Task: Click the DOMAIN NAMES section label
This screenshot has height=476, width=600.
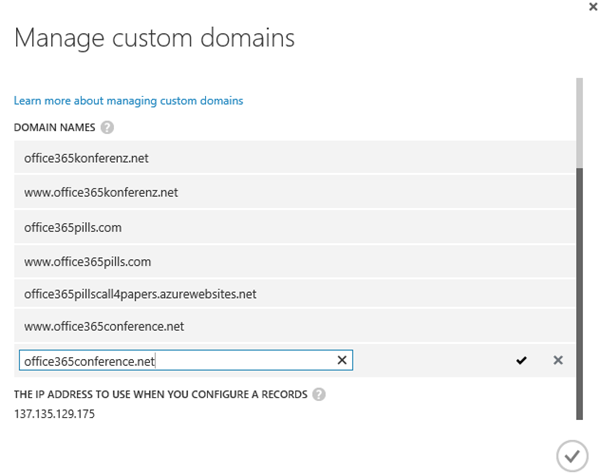Action: (x=55, y=127)
